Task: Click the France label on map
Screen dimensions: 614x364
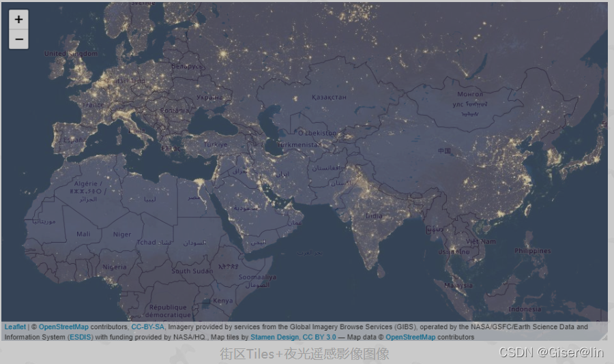Action: (x=93, y=105)
